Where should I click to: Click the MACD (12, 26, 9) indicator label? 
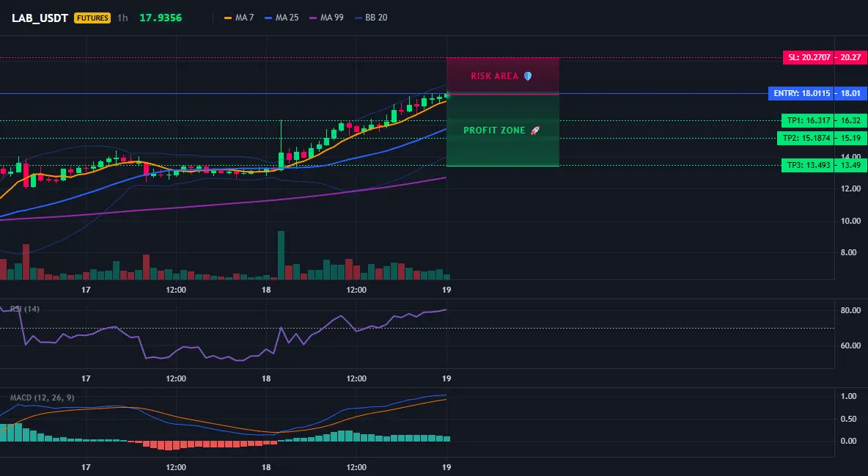point(42,398)
